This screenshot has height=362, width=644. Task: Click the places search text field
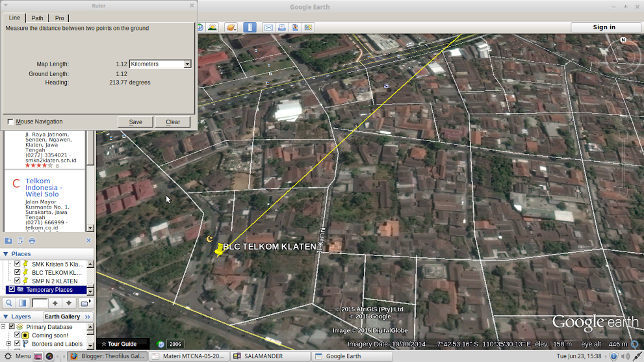(x=40, y=304)
